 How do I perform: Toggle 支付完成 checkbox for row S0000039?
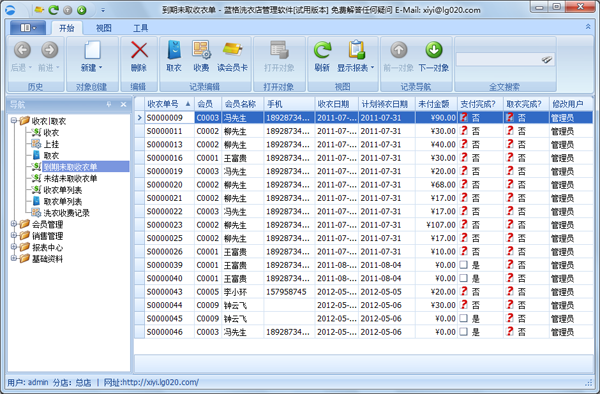pos(464,265)
